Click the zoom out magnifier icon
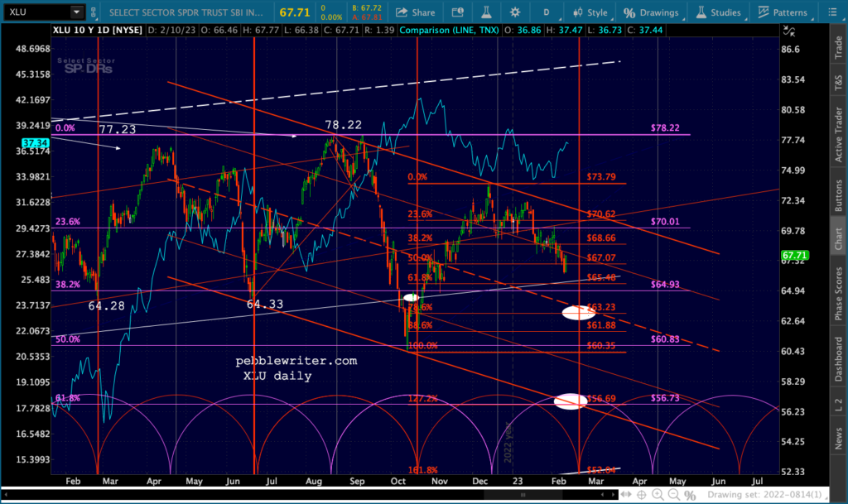848x504 pixels. [x=673, y=494]
